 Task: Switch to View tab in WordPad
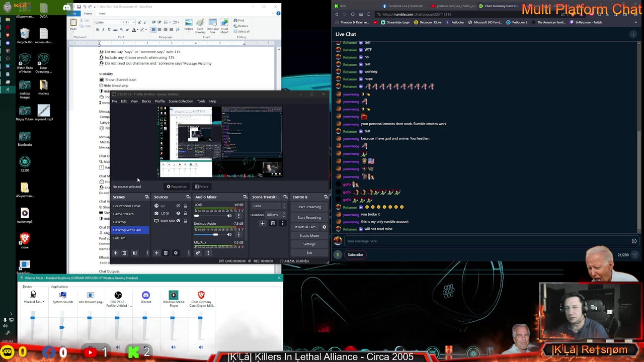pos(102,14)
